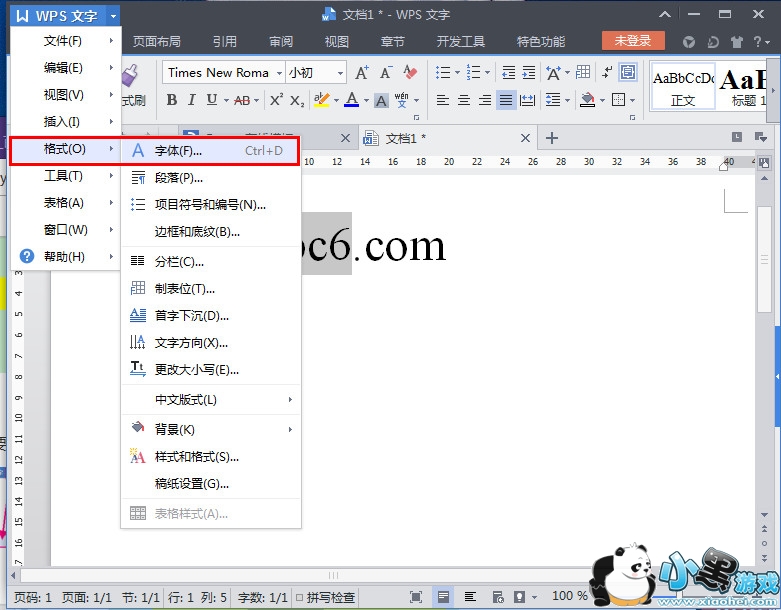Viewport: 781px width, 610px height.
Task: Open the T-shirt skin icon
Action: point(737,42)
